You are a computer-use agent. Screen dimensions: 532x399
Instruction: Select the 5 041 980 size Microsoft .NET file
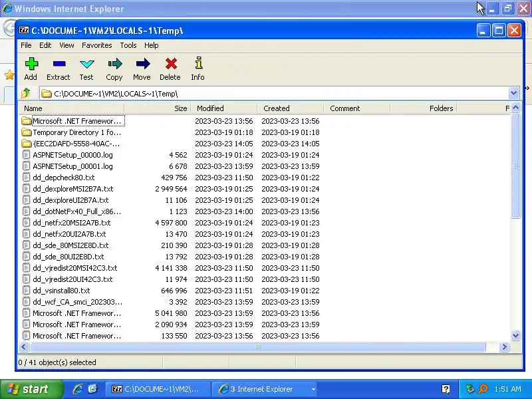tap(76, 313)
